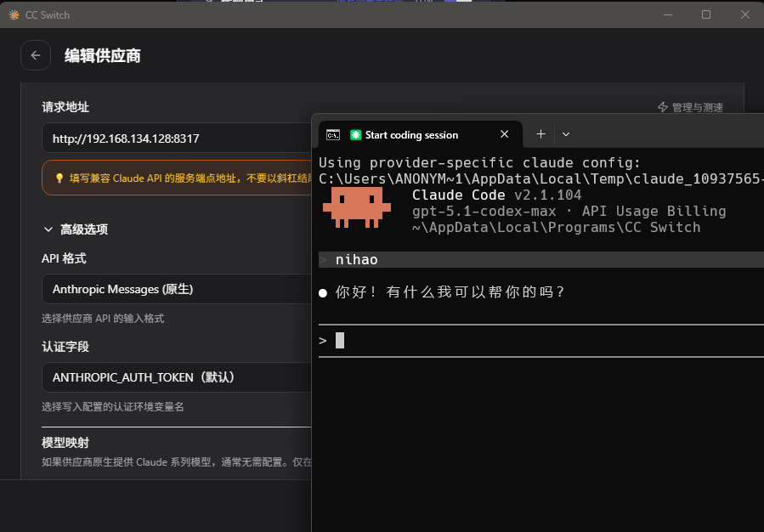
Task: Click the 'Using provider-specific claude config:' line
Action: click(479, 162)
